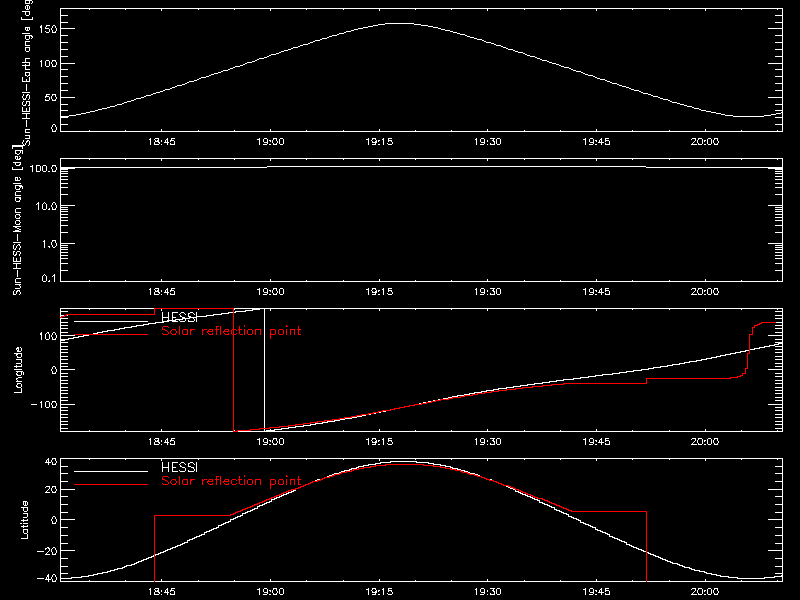This screenshot has height=600, width=800.
Task: Click the 18:45 tick label of Earth angle panel
Action: point(162,142)
